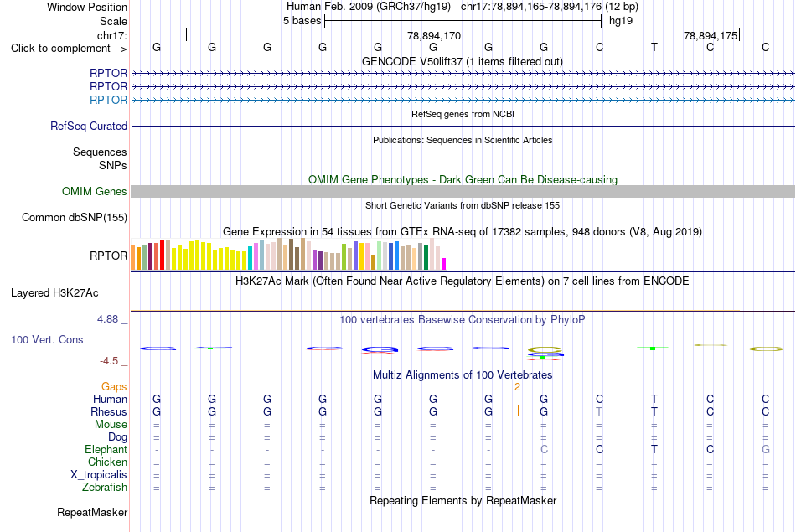The image size is (796, 532).
Task: Click the Elephant species label
Action: coord(106,449)
